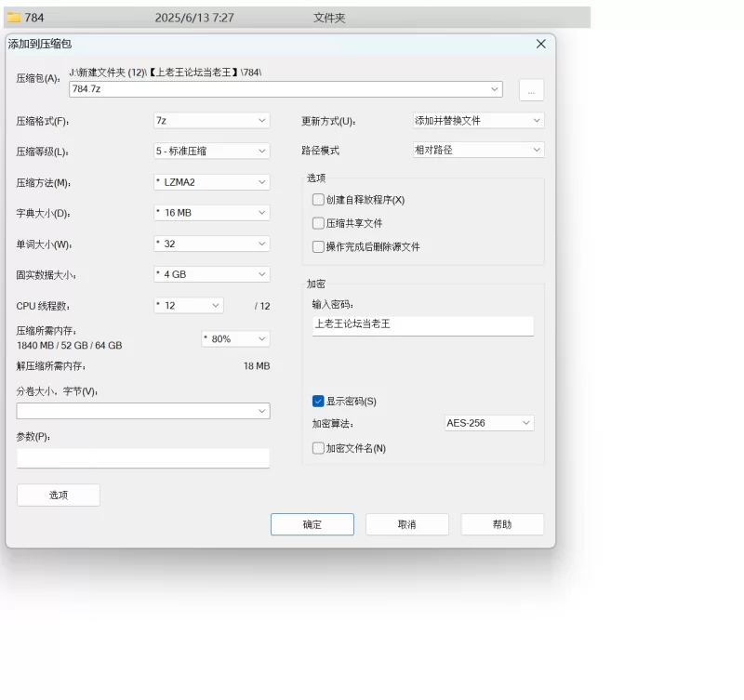This screenshot has width=744, height=700.
Task: Click the 784 folder icon in file list
Action: pos(13,18)
